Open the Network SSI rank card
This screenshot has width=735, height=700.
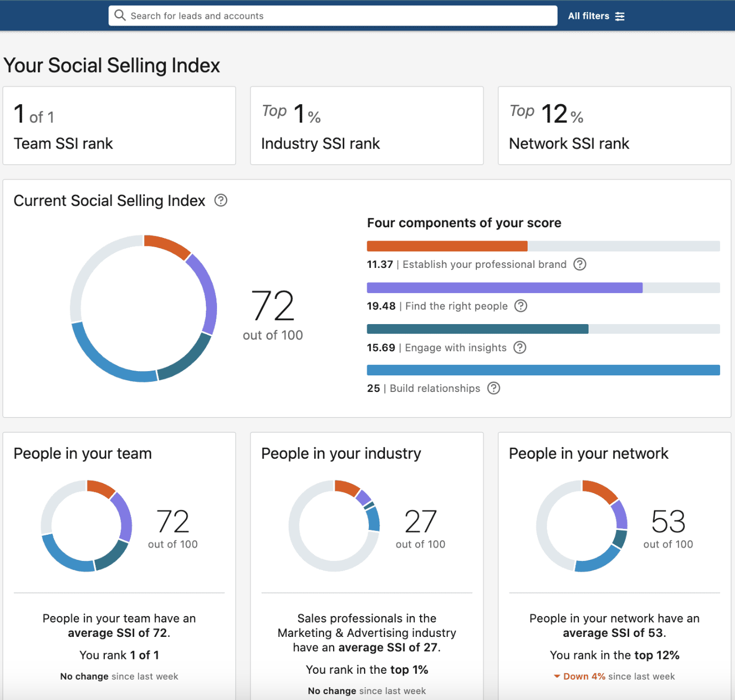pos(614,125)
